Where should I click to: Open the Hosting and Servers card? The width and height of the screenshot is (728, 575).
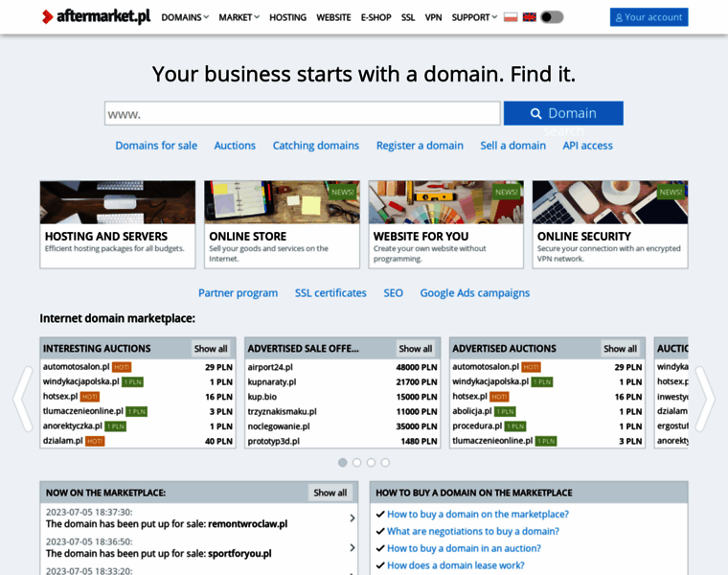click(118, 224)
